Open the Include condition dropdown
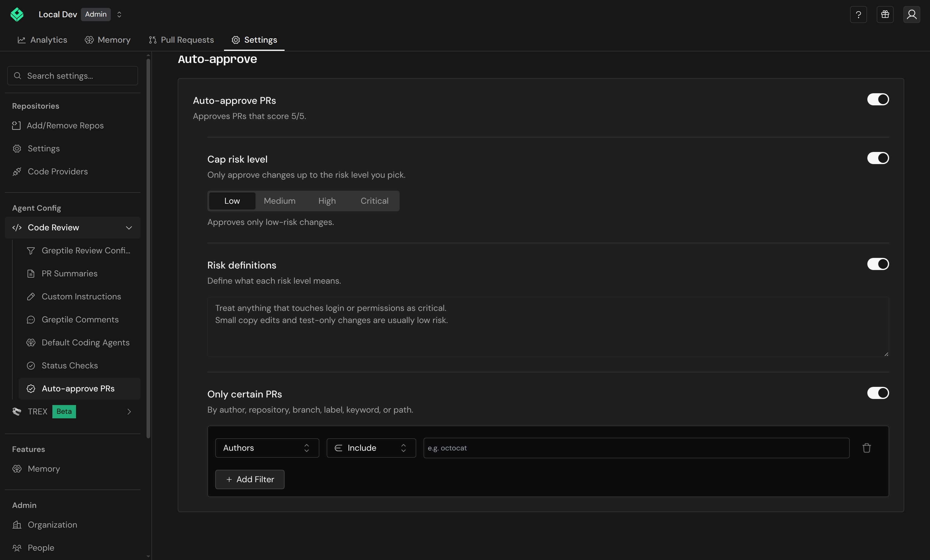Image resolution: width=930 pixels, height=560 pixels. [x=371, y=448]
